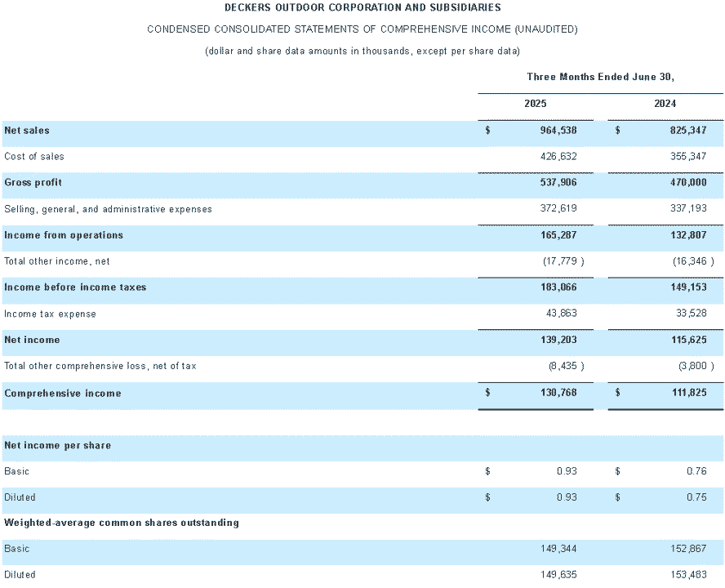725x588 pixels.
Task: Click cost of sales value 355,347
Action: tap(688, 156)
